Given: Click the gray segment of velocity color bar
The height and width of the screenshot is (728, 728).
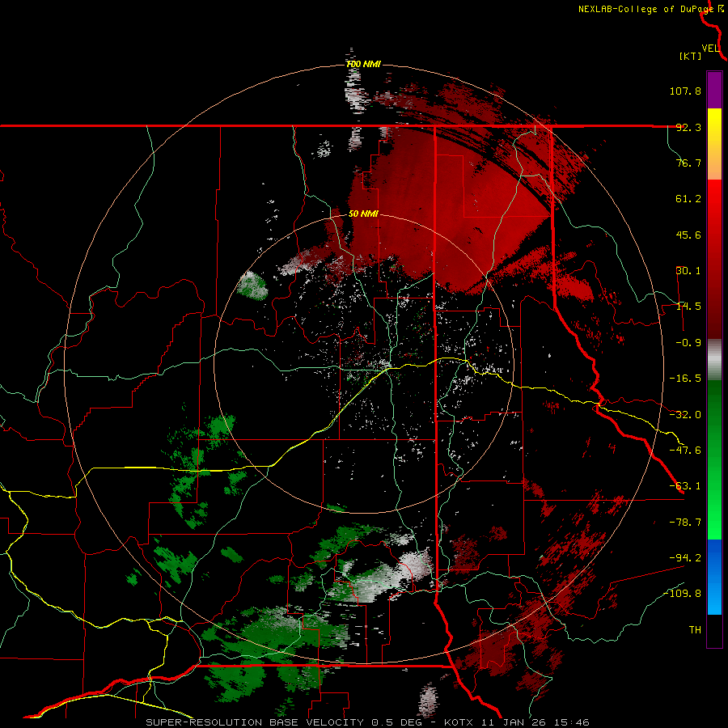Looking at the screenshot, I should (714, 359).
